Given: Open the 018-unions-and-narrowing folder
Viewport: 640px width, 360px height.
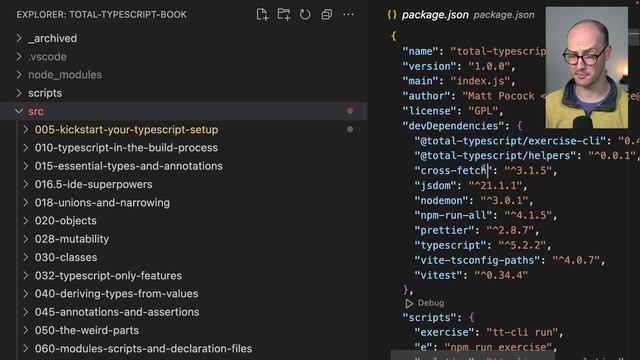Looking at the screenshot, I should 102,203.
